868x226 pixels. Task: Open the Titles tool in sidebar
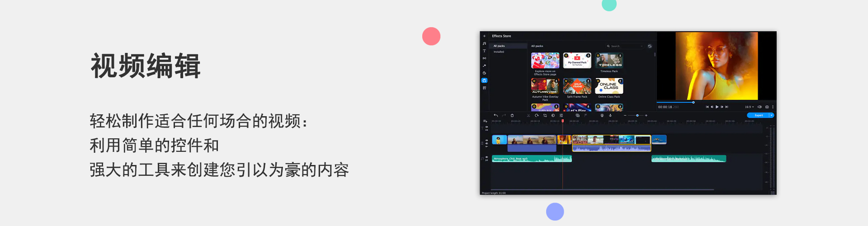point(484,51)
